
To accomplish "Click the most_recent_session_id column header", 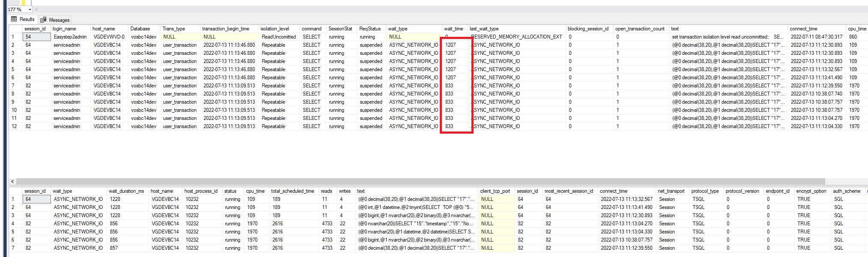I will click(569, 191).
